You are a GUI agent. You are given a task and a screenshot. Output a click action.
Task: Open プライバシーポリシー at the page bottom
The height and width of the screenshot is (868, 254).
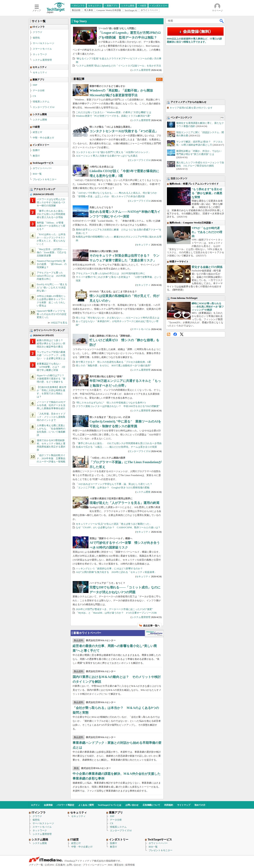click(95, 865)
